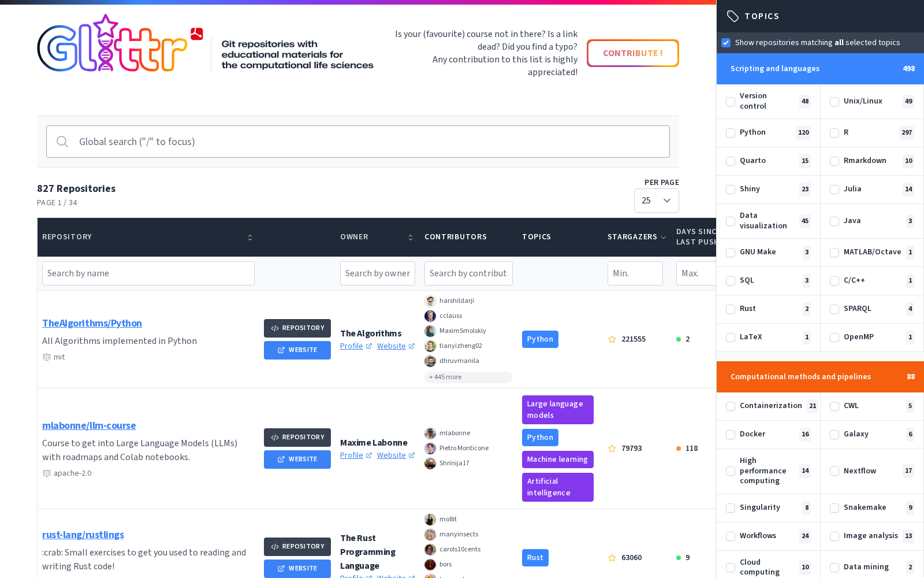Click external link icon beside TheAlgorithms Profile

tap(369, 346)
